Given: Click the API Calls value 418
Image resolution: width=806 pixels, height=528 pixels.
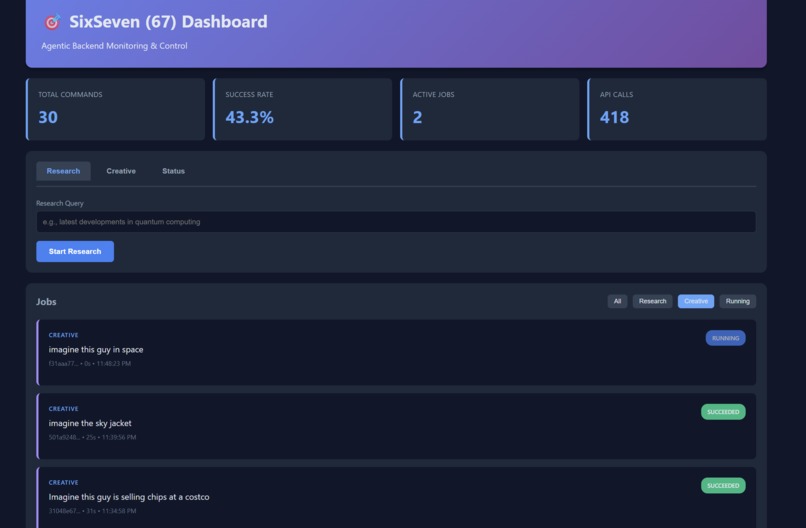Looking at the screenshot, I should tap(614, 117).
